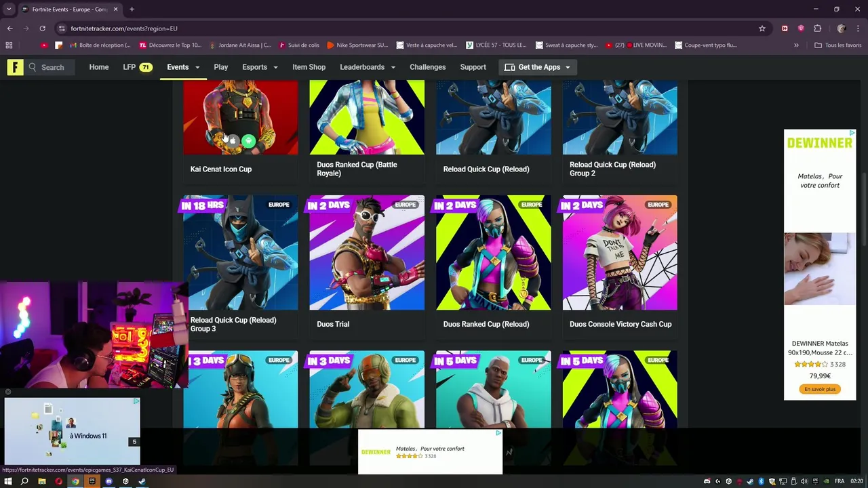Expand the Get the Apps dropdown

pyautogui.click(x=538, y=67)
